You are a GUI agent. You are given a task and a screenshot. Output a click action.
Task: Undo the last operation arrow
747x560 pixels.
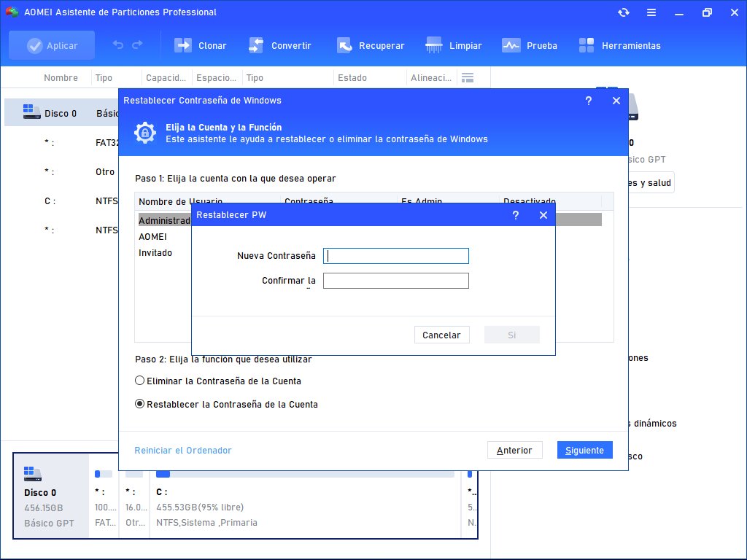(x=117, y=44)
